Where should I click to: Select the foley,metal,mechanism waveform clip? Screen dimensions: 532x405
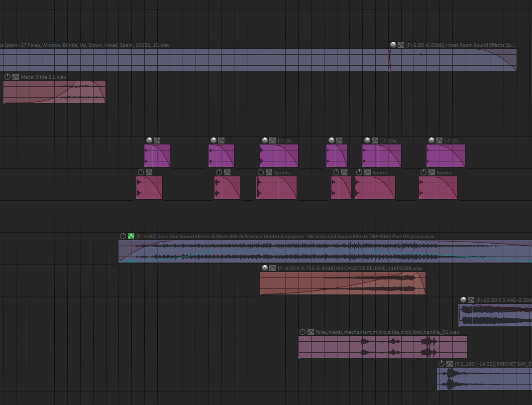point(383,347)
